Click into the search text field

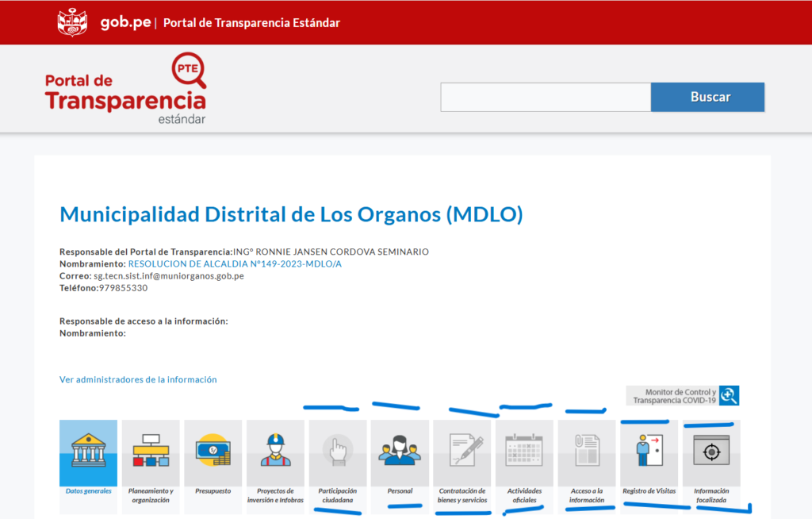pyautogui.click(x=546, y=98)
